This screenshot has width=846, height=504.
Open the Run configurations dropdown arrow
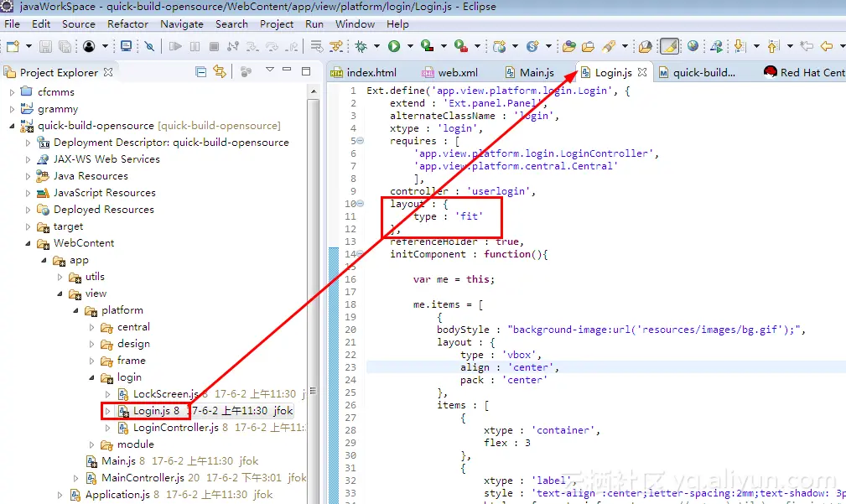tap(410, 46)
